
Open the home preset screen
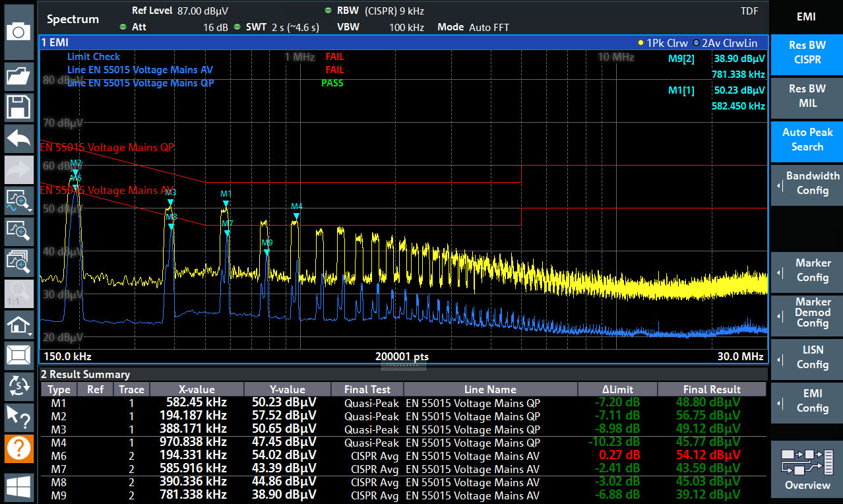tap(18, 323)
